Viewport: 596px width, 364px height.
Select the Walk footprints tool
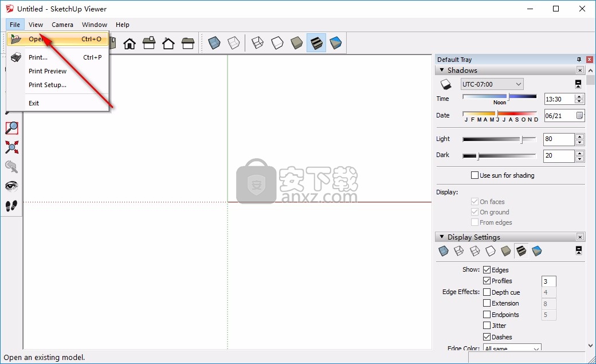[12, 206]
